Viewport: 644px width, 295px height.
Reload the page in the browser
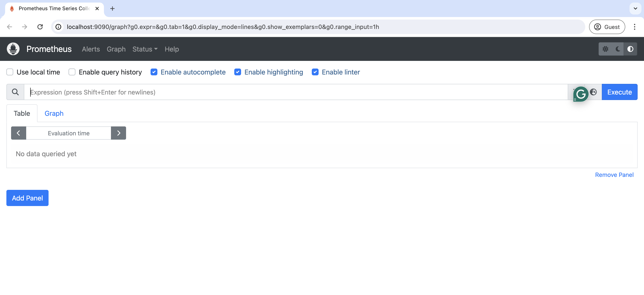[40, 27]
